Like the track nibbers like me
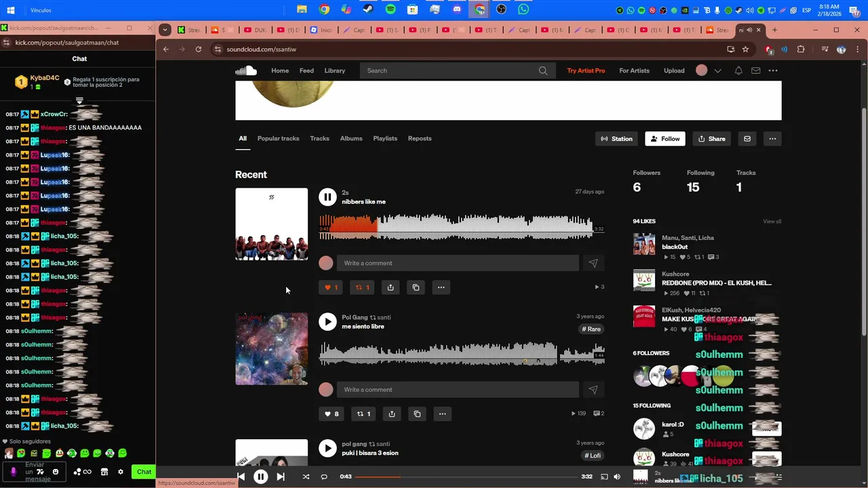The width and height of the screenshot is (868, 488). (x=331, y=287)
